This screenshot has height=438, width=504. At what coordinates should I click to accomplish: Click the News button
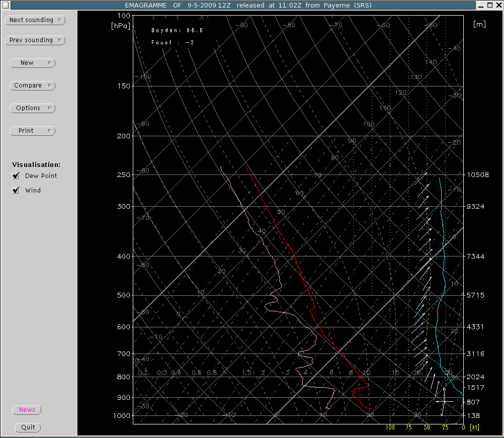click(x=27, y=410)
